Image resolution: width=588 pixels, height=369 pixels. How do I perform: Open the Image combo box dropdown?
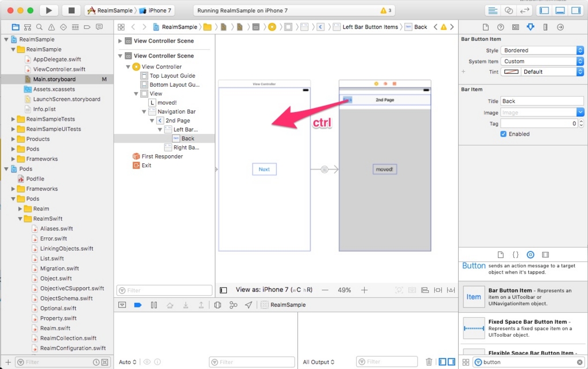(x=580, y=112)
